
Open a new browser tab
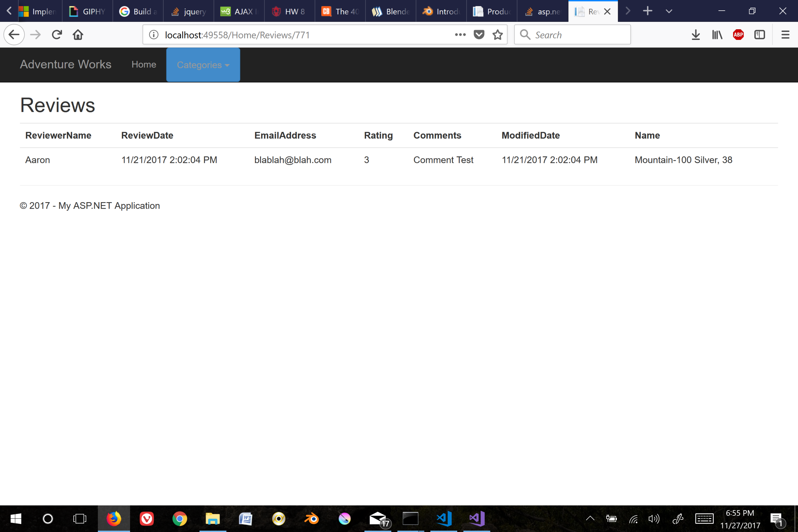click(x=647, y=11)
